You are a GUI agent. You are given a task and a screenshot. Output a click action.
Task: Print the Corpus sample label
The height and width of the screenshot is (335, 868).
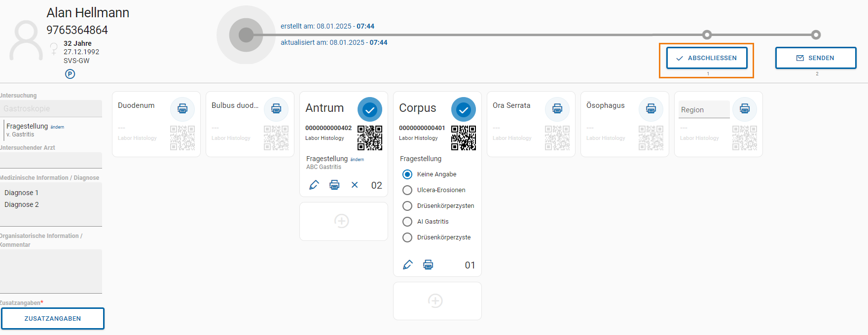(428, 265)
